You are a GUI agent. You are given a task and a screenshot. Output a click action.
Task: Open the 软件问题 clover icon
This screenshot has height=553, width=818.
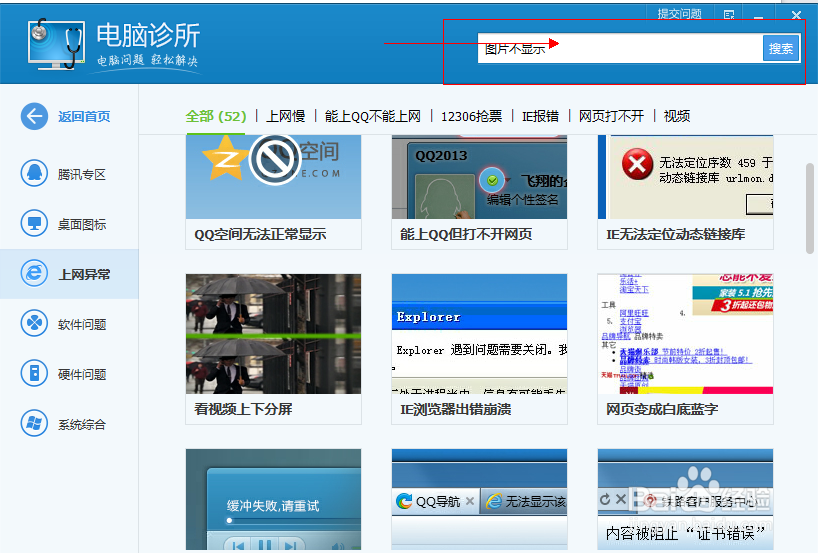click(34, 323)
